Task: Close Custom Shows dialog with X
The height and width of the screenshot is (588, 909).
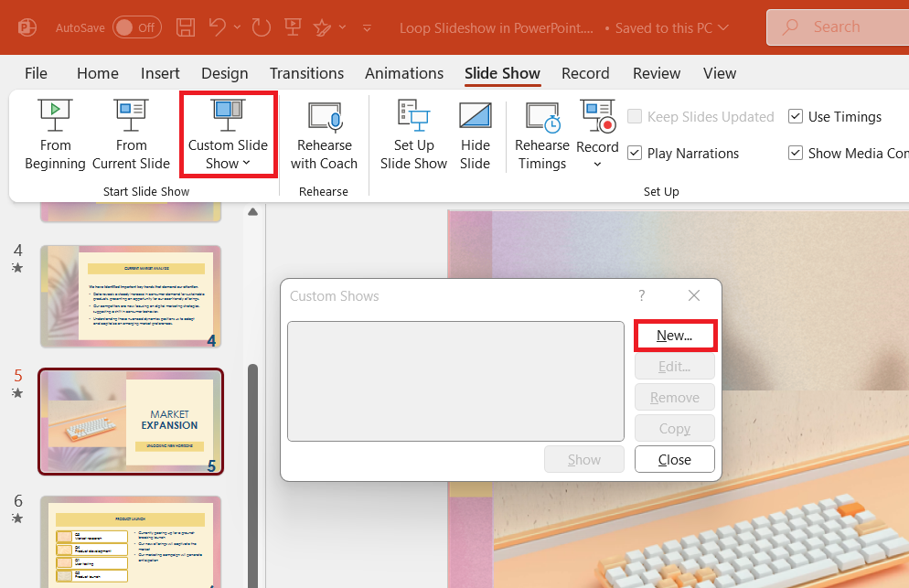Action: point(694,295)
